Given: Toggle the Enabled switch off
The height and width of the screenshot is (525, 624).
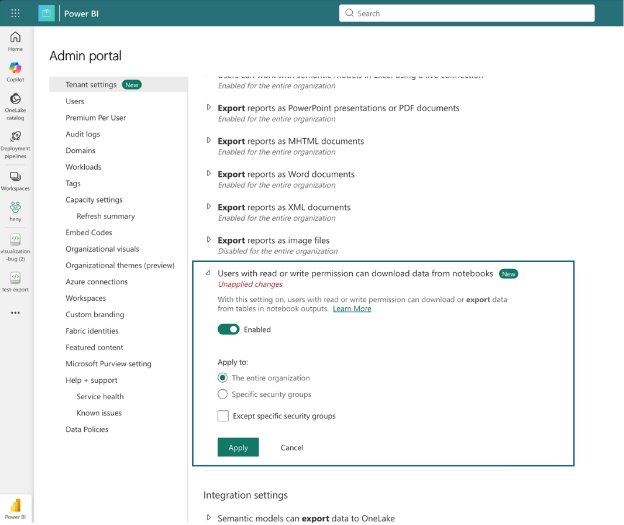Looking at the screenshot, I should pos(228,329).
